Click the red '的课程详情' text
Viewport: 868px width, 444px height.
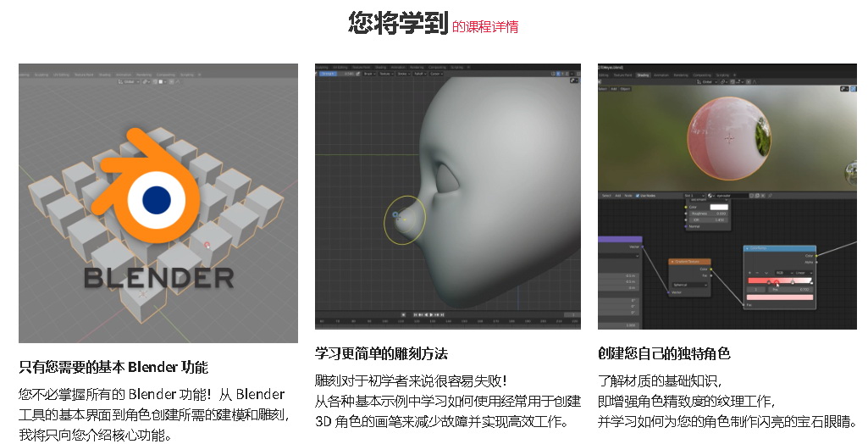click(485, 26)
